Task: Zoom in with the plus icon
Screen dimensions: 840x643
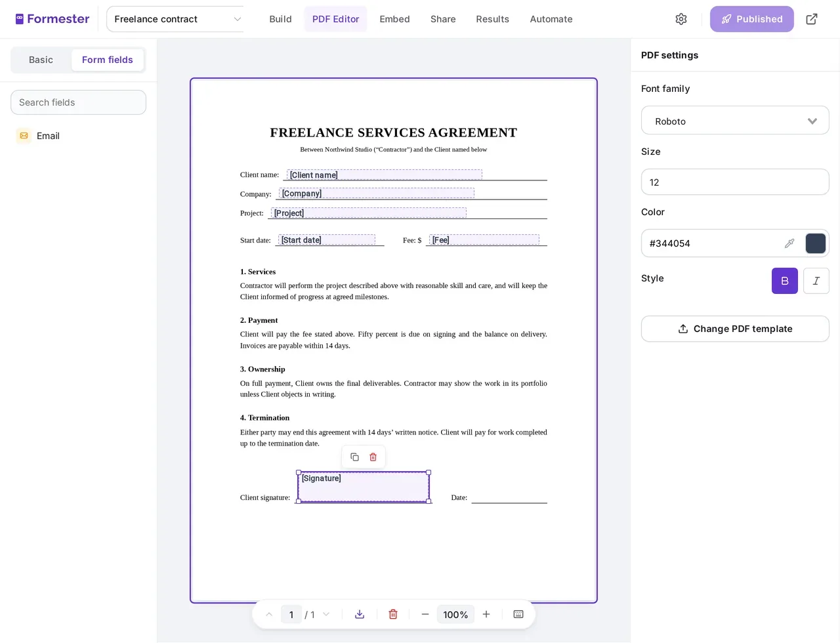Action: (x=486, y=614)
